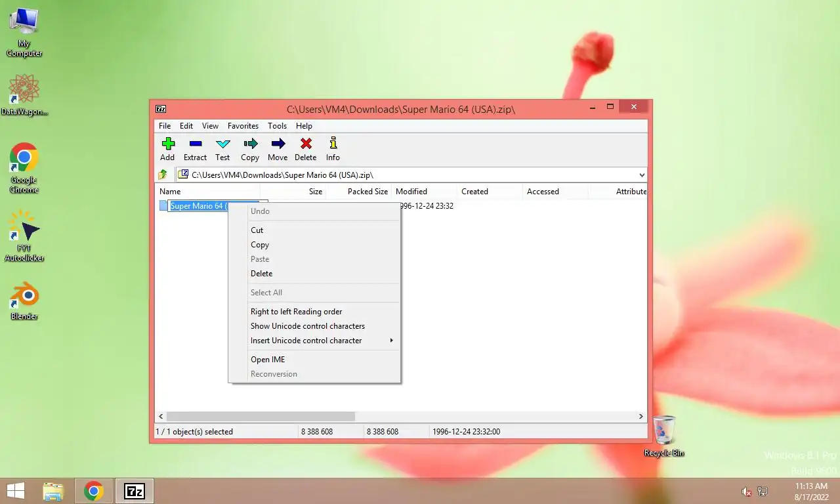This screenshot has width=840, height=504.
Task: Click the file icon of Super Mario 64
Action: 163,205
